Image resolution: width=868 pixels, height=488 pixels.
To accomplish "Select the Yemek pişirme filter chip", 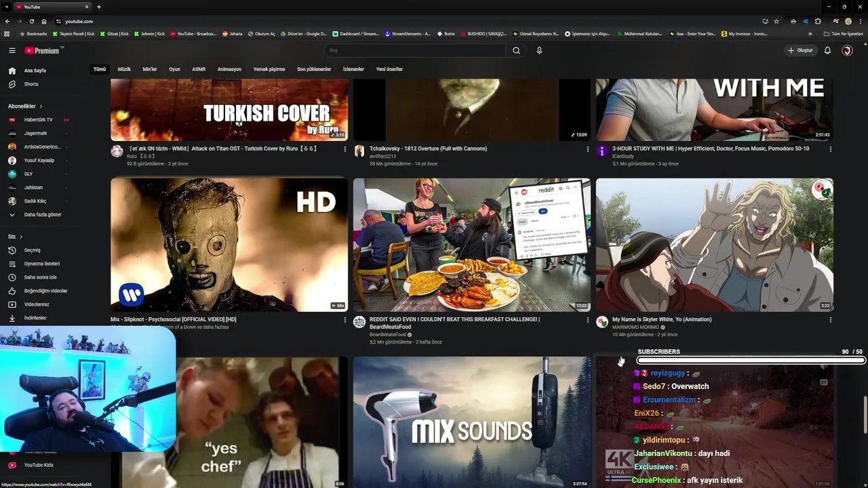I will click(x=269, y=69).
